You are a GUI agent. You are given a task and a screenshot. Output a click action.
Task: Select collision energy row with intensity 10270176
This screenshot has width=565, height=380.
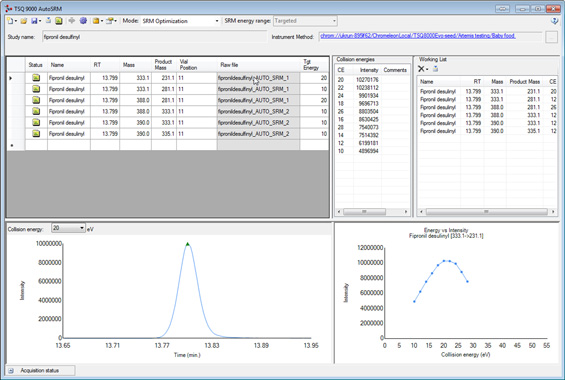[372, 80]
